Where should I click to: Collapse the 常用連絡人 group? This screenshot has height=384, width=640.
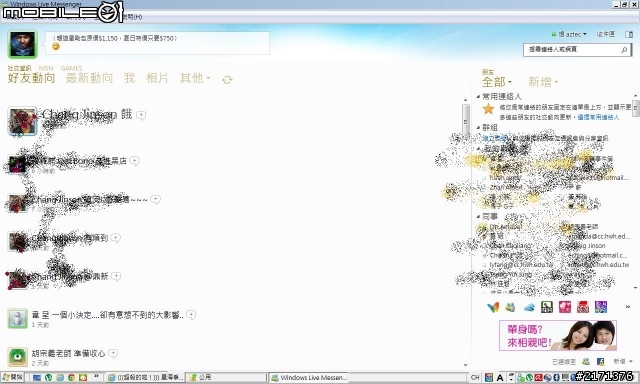click(x=478, y=97)
